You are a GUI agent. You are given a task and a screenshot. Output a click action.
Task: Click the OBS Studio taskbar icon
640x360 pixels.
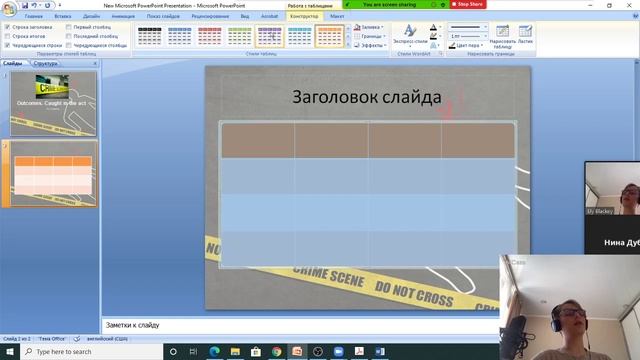pos(318,351)
